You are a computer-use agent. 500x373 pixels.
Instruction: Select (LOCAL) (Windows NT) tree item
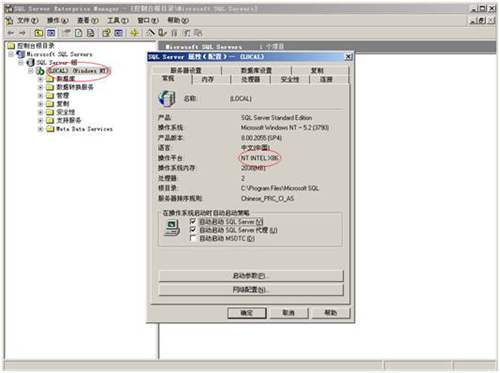tap(78, 71)
